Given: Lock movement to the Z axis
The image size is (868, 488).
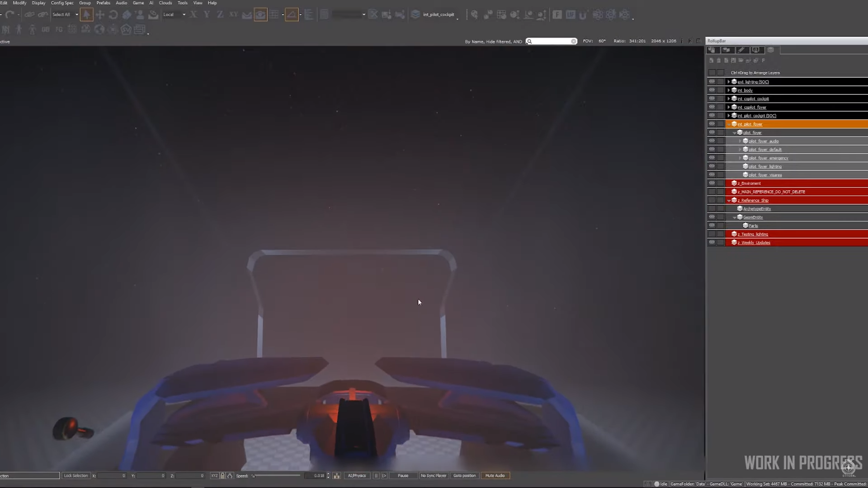Looking at the screenshot, I should pos(220,15).
